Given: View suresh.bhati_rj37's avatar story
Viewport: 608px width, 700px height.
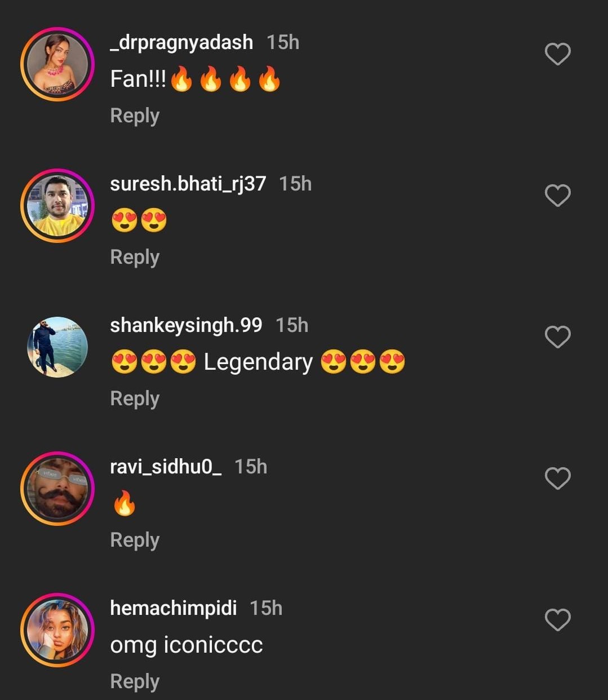Looking at the screenshot, I should [57, 206].
